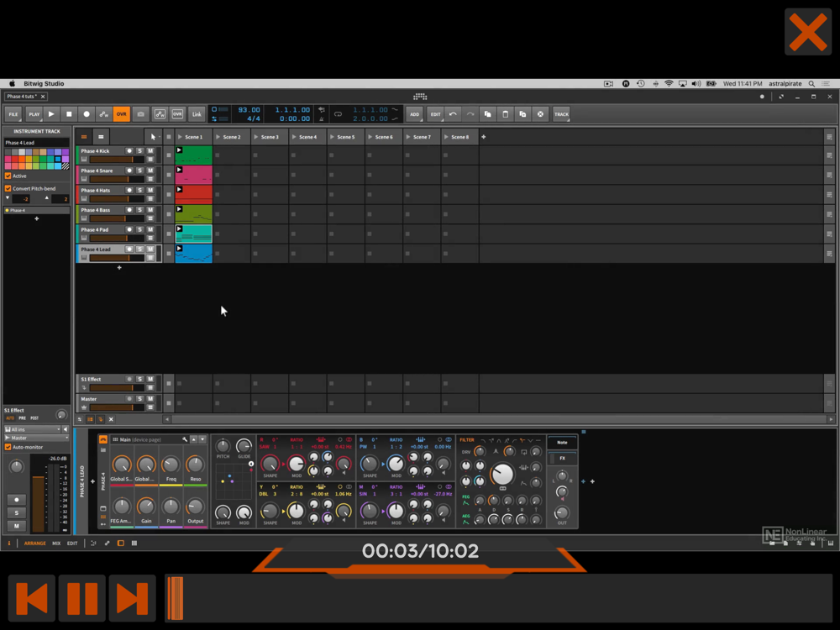The height and width of the screenshot is (630, 840).
Task: Pick the white color swatch in the track palette
Action: coord(23,153)
